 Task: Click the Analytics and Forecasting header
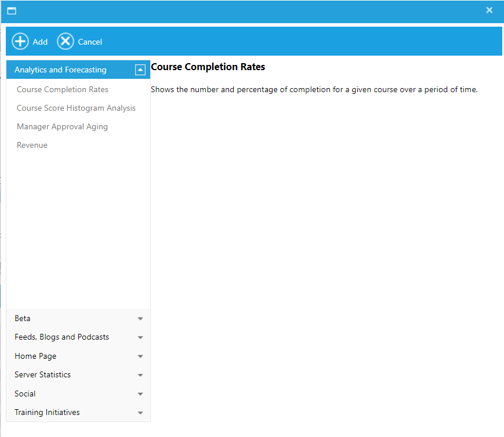tap(60, 70)
